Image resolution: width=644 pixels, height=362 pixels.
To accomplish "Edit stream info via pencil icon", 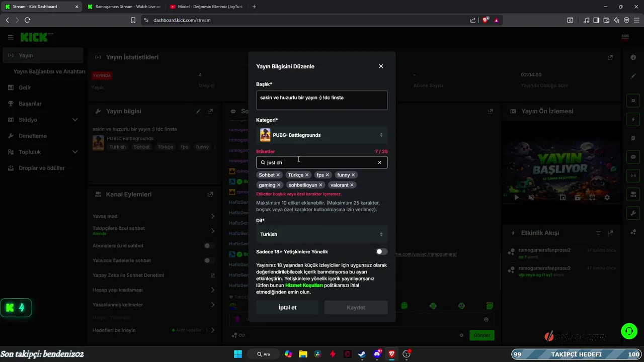I will click(x=198, y=111).
